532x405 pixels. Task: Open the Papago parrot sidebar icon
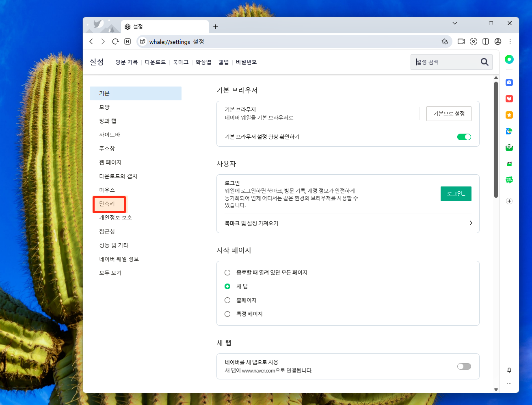point(509,131)
